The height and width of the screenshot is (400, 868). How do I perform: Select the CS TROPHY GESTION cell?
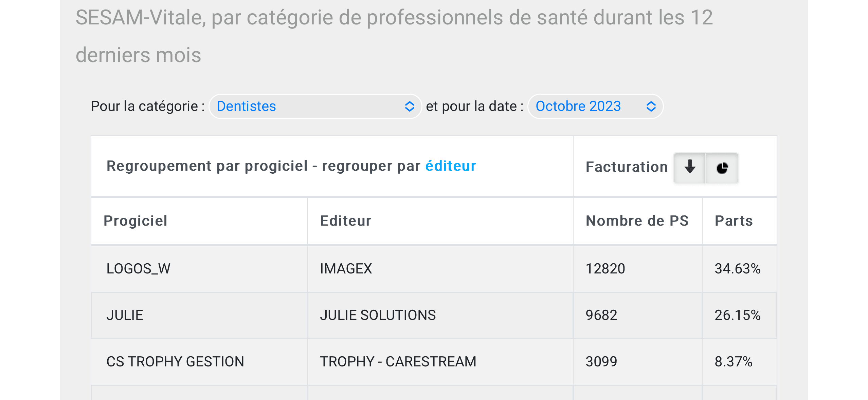click(175, 362)
